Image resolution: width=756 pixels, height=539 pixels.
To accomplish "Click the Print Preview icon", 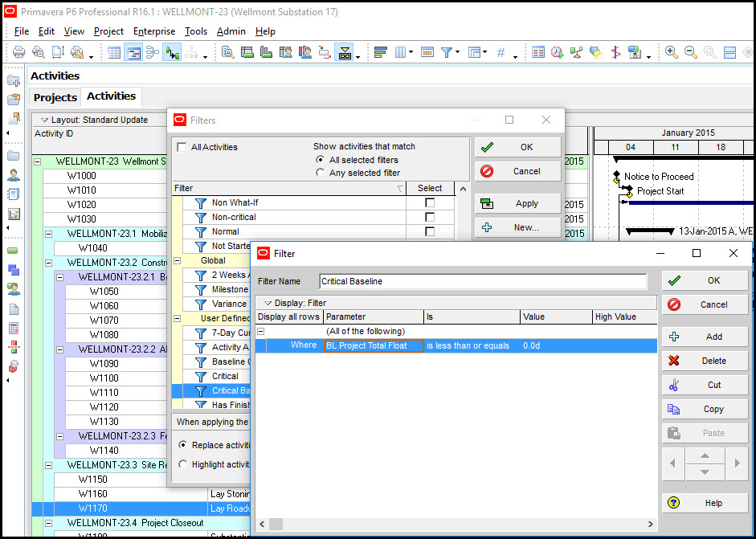I will click(37, 52).
